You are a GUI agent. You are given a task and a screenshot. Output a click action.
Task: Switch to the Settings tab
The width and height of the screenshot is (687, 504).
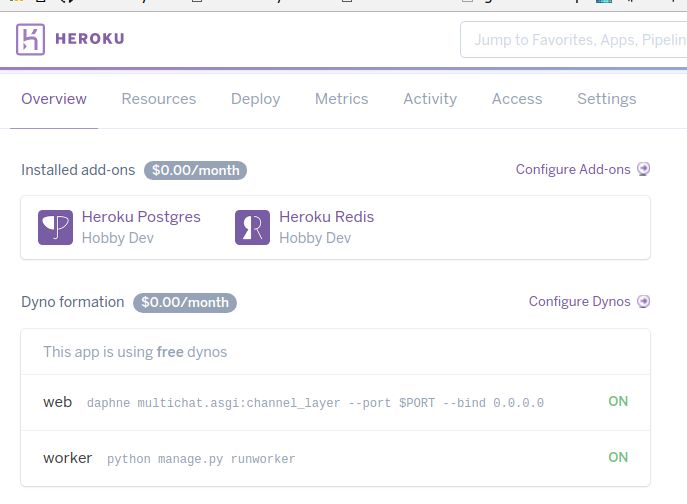click(x=607, y=99)
